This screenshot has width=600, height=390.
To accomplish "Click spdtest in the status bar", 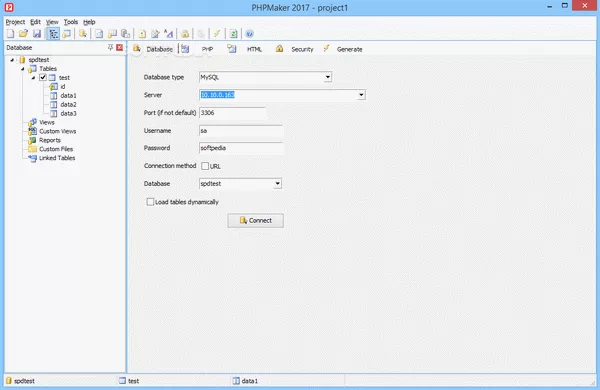I will pos(24,381).
